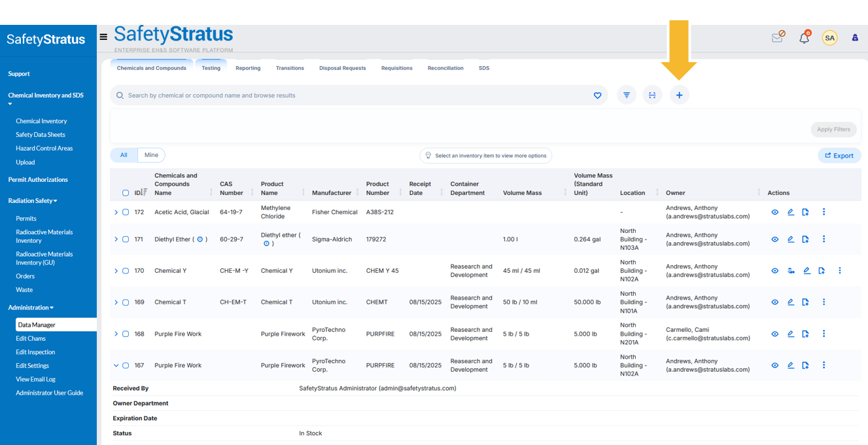The image size is (868, 445).
Task: Click the special icon beside the eye in Chemical Y row
Action: tap(791, 271)
